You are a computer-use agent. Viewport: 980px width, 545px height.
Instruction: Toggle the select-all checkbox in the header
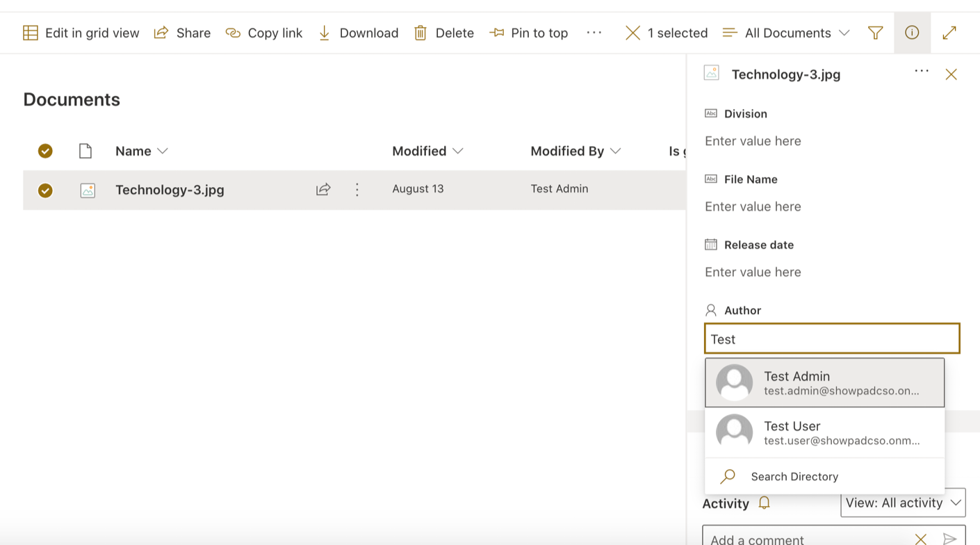click(x=45, y=151)
